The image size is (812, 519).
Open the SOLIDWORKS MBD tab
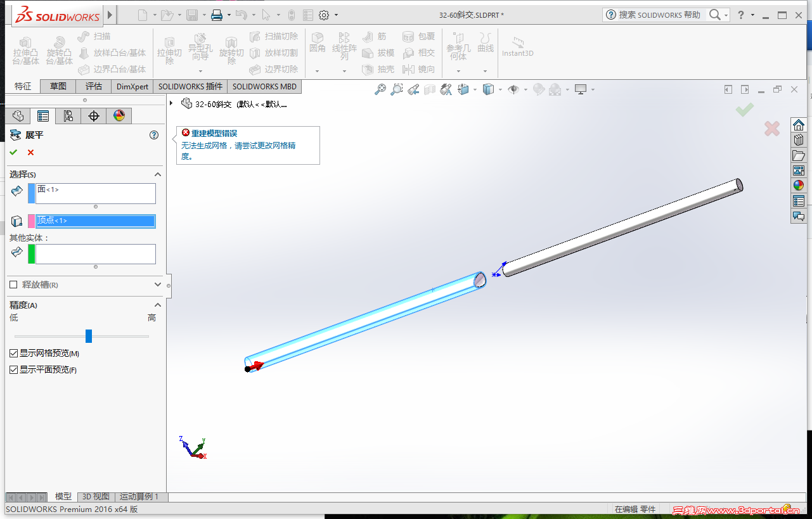[x=264, y=86]
